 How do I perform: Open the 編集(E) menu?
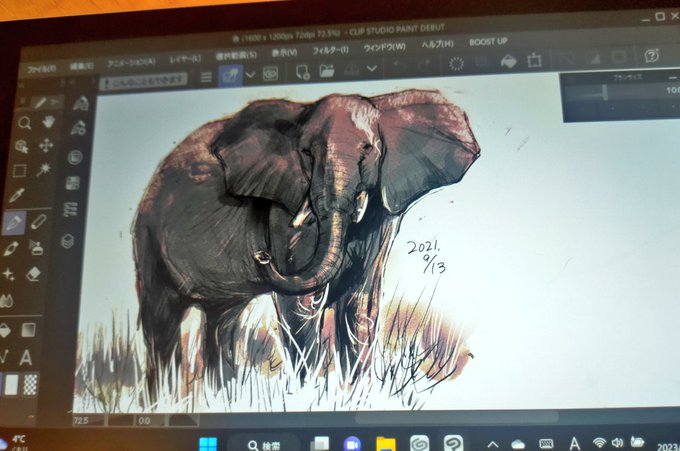click(82, 66)
